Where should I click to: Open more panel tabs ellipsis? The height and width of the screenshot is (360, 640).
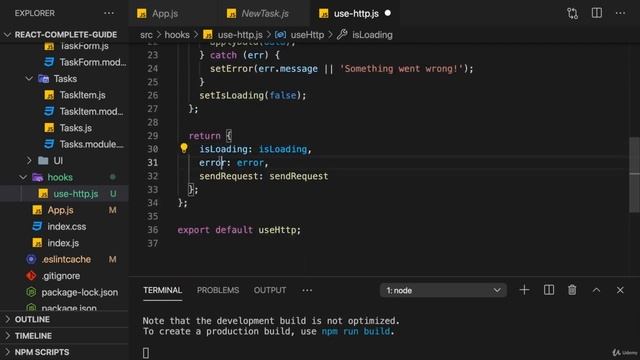pyautogui.click(x=307, y=290)
